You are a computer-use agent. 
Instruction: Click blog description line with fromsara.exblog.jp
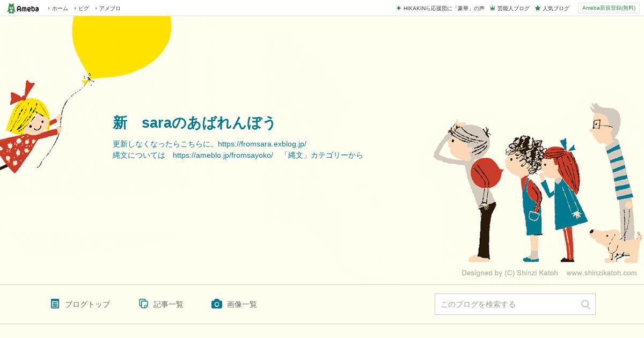click(209, 144)
